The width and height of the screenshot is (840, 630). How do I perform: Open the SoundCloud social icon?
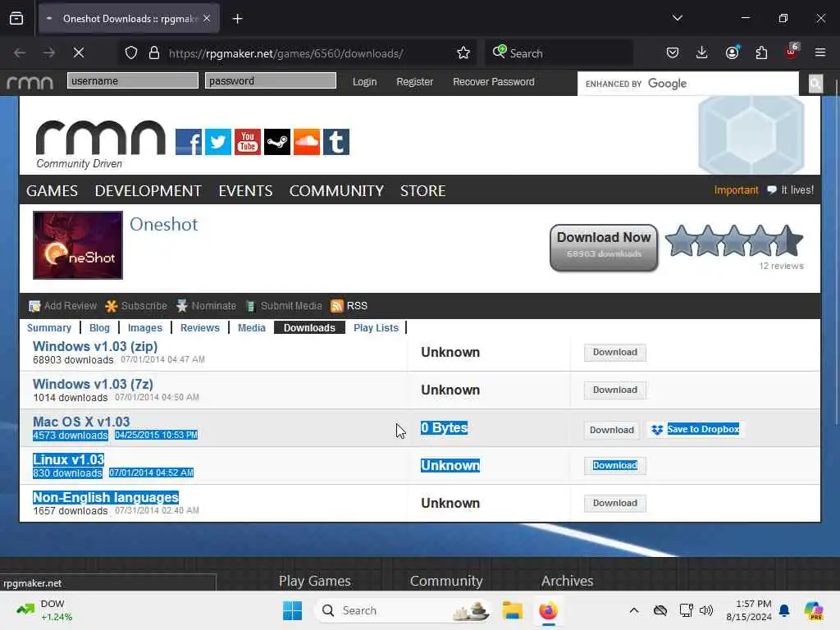point(307,142)
